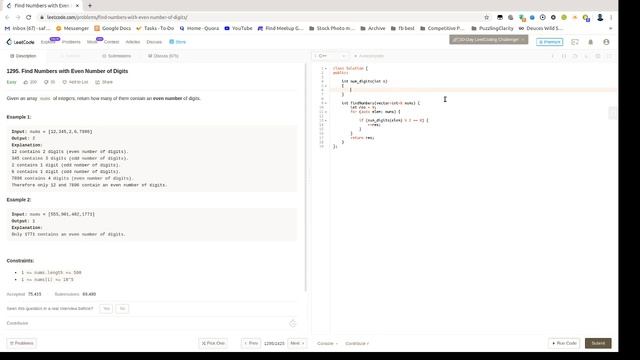Screen dimensions: 640x360
Task: Open the YouTube bookmark
Action: (x=238, y=28)
